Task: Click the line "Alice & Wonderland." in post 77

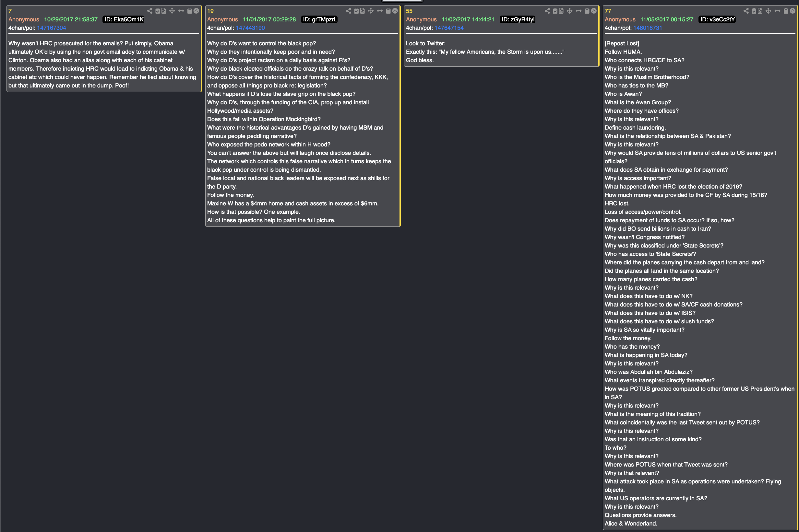Action: (631, 523)
